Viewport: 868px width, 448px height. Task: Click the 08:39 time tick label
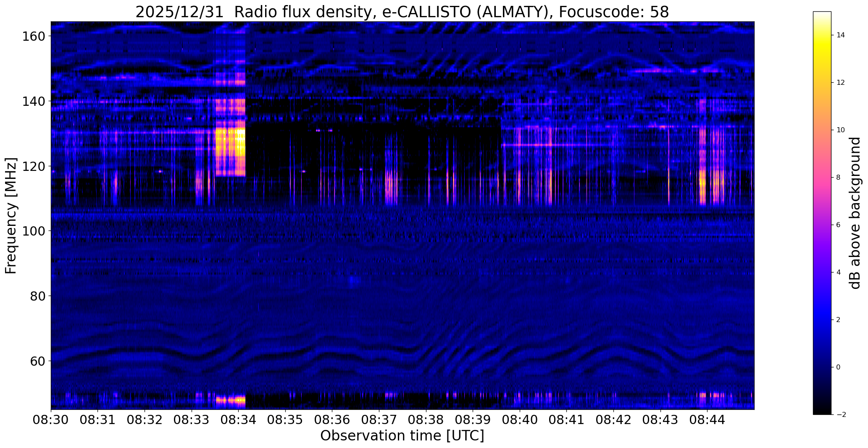click(473, 420)
